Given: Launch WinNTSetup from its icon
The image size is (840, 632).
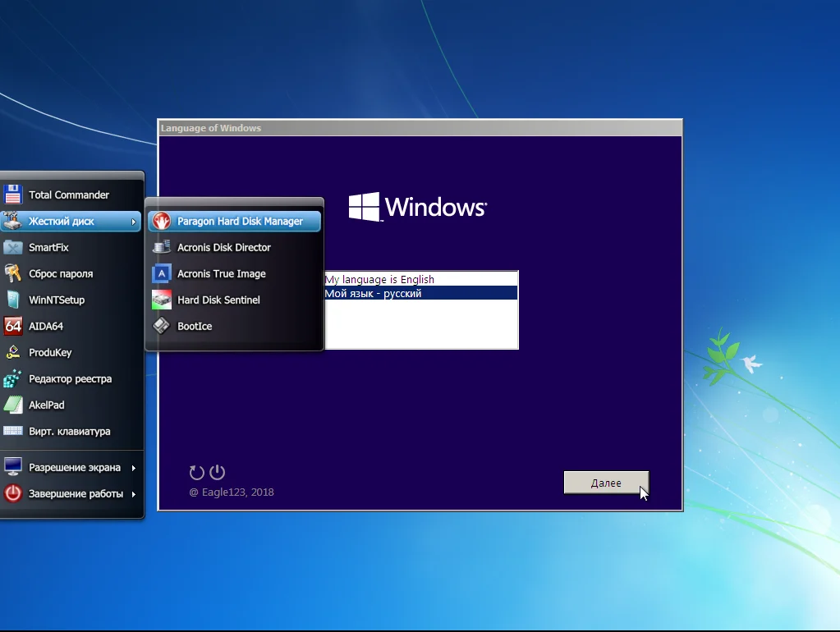Looking at the screenshot, I should point(12,300).
